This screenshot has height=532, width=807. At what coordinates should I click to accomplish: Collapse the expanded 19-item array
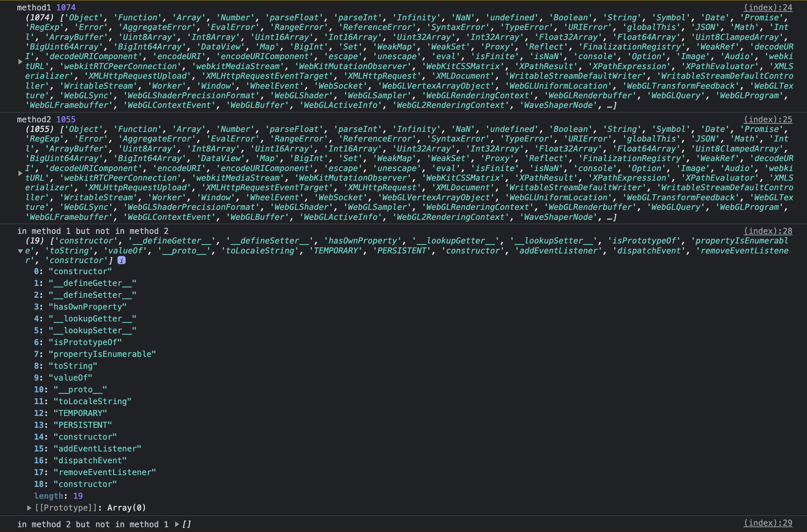tap(20, 251)
